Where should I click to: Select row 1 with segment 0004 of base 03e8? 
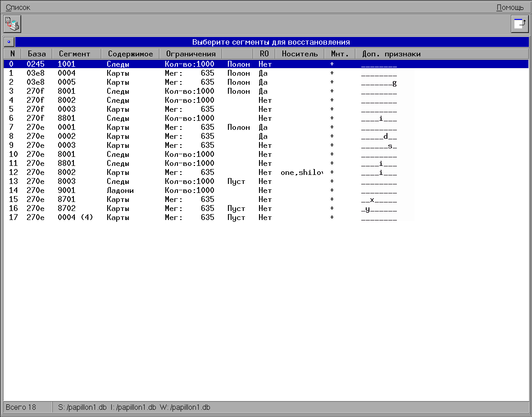tap(266, 73)
